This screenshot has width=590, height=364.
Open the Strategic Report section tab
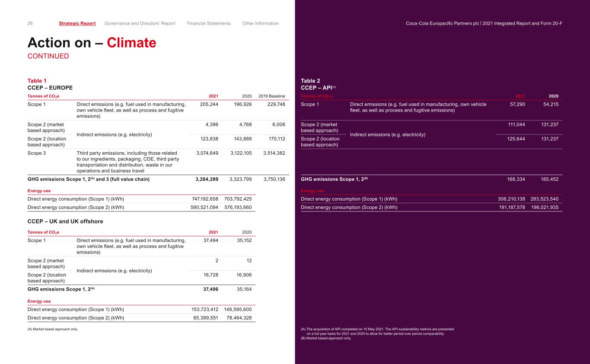(x=77, y=23)
